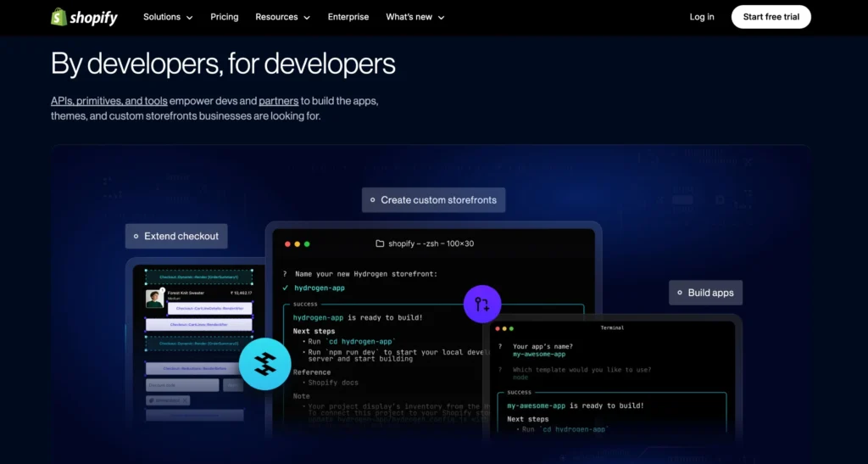Click the green dot on the shopify terminal
This screenshot has height=464, width=868.
(x=307, y=243)
